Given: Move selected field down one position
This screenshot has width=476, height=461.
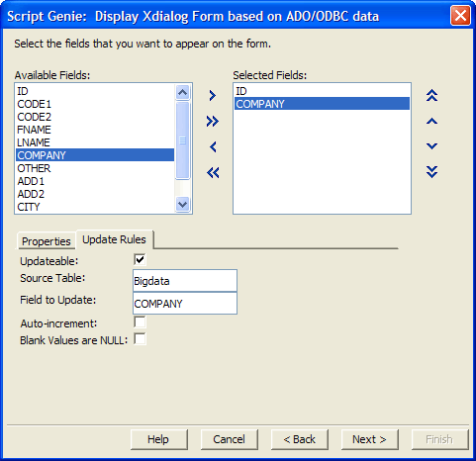Looking at the screenshot, I should point(431,146).
